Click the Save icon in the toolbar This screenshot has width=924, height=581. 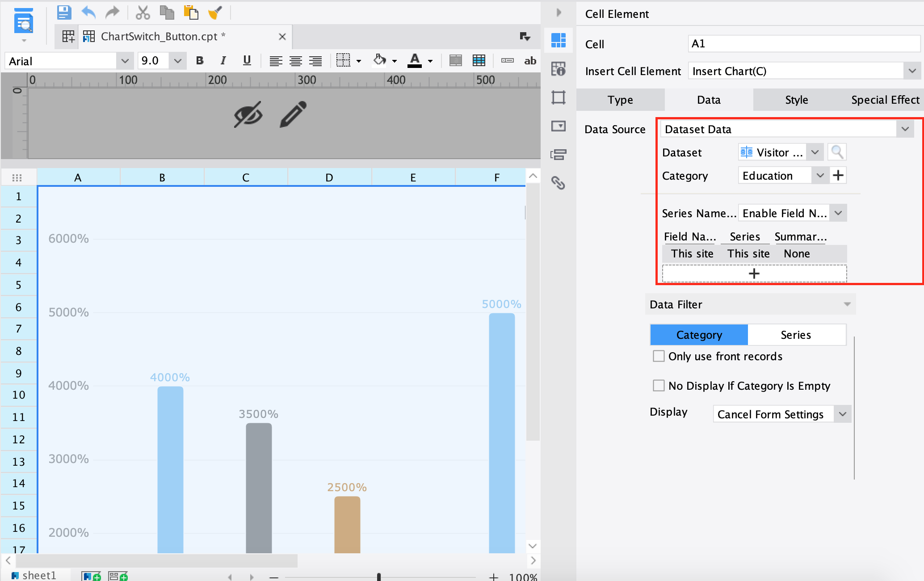64,13
